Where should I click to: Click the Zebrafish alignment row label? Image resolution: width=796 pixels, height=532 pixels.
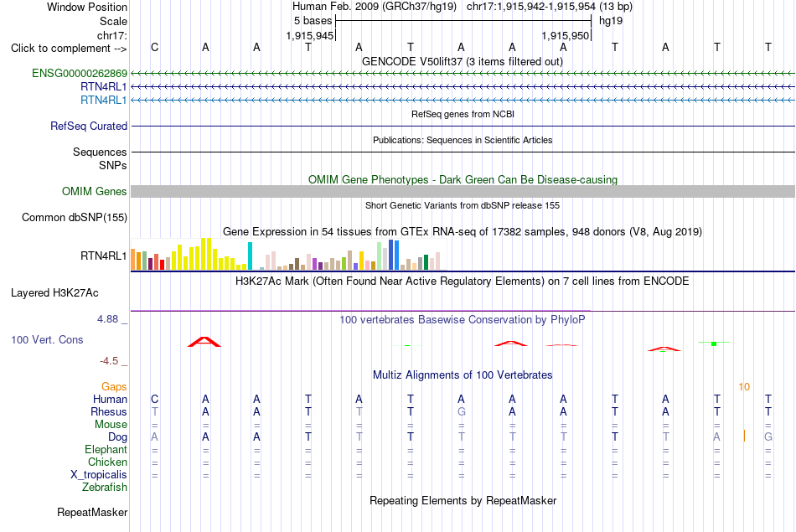[x=104, y=487]
